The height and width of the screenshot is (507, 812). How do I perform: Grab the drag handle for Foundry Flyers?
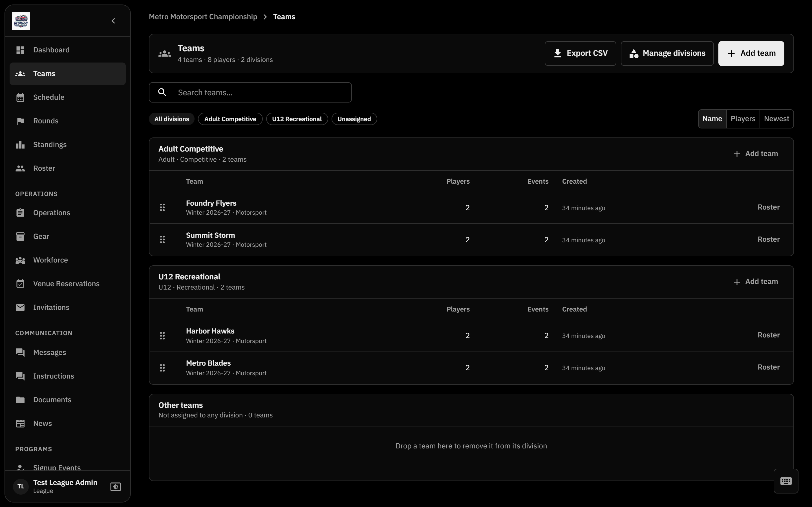click(162, 208)
